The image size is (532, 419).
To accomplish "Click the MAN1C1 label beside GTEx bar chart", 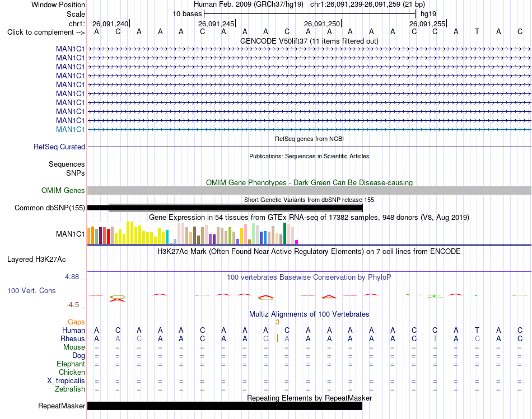I will coord(70,234).
